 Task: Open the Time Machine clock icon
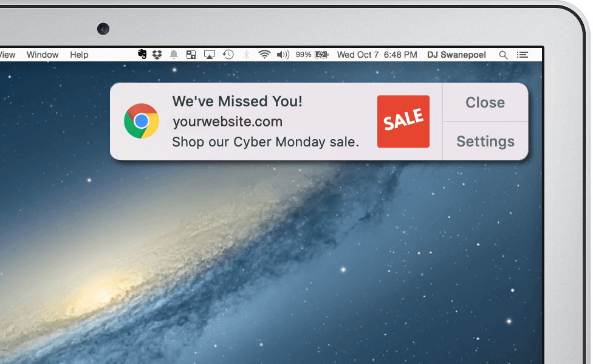(228, 55)
